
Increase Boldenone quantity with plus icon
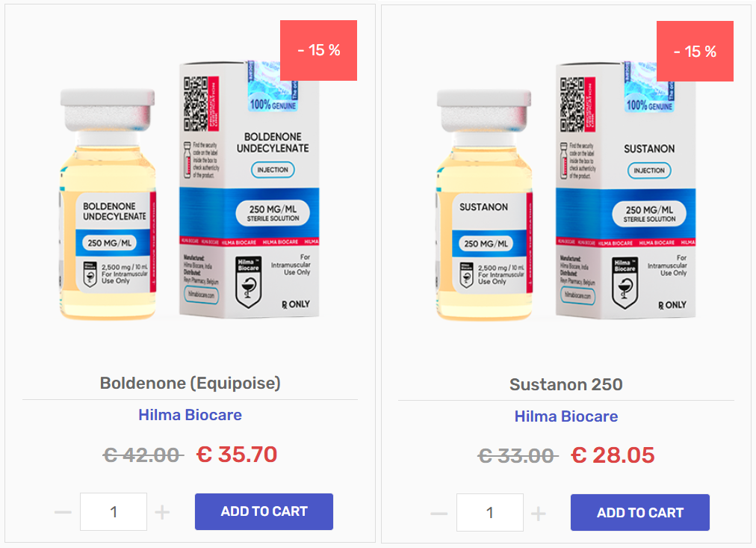[x=162, y=512]
